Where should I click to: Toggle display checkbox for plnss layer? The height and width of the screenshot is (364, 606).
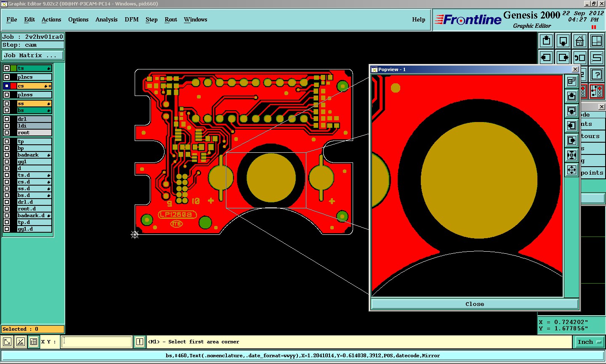pyautogui.click(x=7, y=95)
